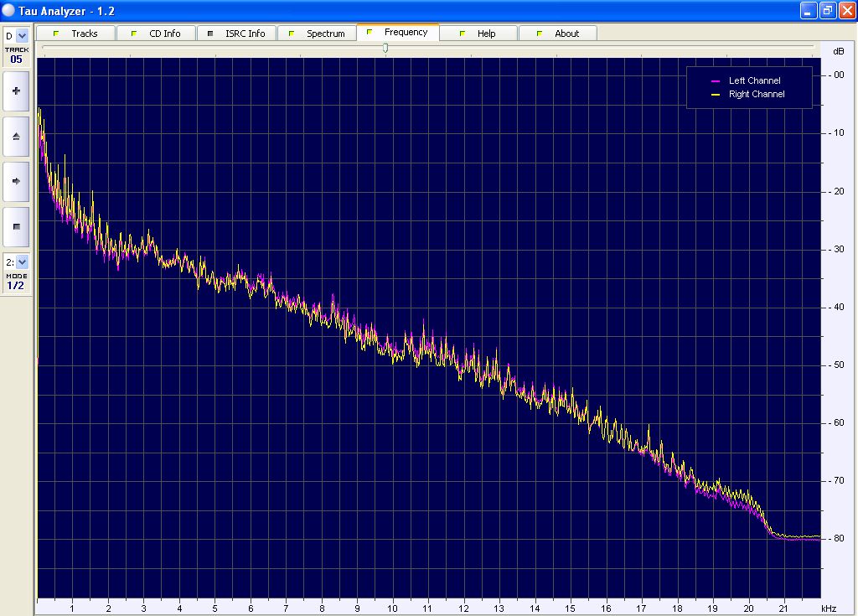Click the yellow Right Channel legend marker
This screenshot has width=858, height=616.
tap(716, 95)
